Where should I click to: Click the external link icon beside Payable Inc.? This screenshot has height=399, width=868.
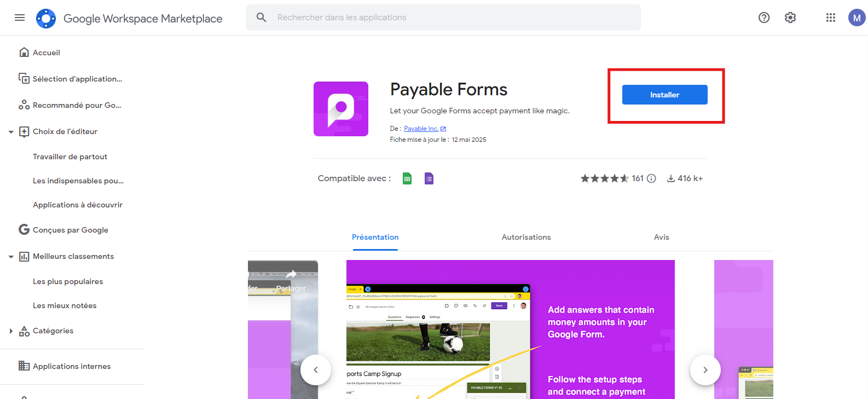[x=443, y=129]
